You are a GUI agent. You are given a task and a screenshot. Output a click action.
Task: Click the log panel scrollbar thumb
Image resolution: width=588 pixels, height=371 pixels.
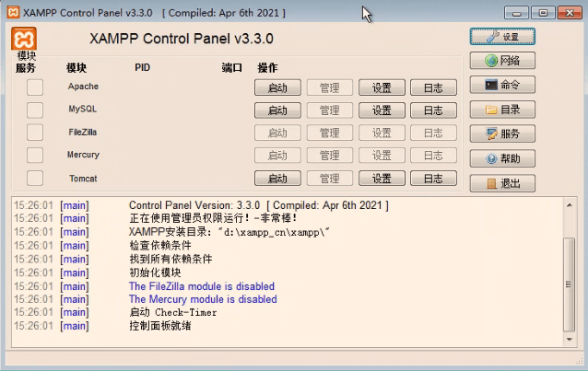coord(570,284)
